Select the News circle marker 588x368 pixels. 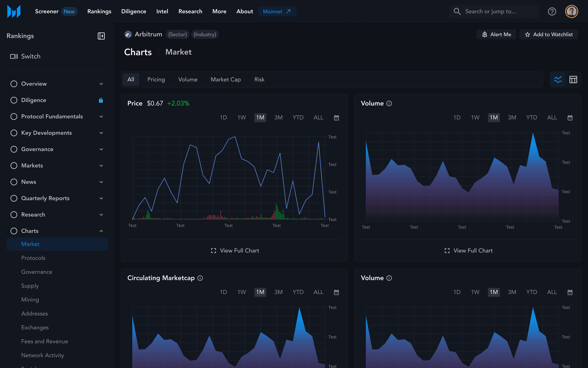click(14, 182)
